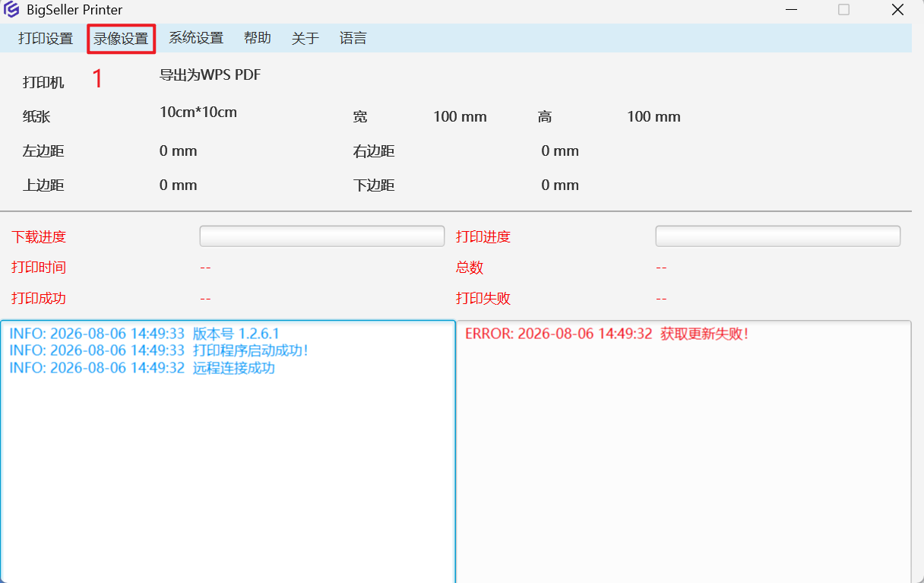Image resolution: width=924 pixels, height=583 pixels.
Task: Click the 右边距 value 0 mm
Action: 560,151
